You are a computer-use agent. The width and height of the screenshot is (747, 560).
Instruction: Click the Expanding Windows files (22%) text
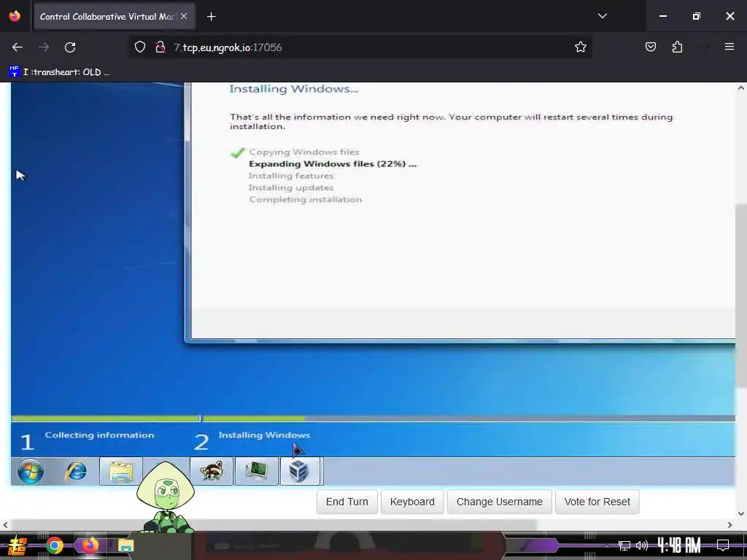pyautogui.click(x=333, y=164)
